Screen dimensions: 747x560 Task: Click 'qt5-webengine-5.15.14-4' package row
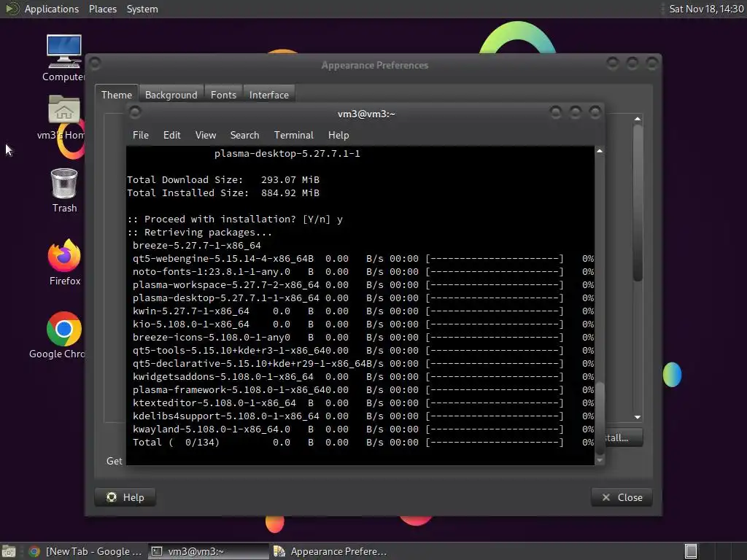[363, 259]
